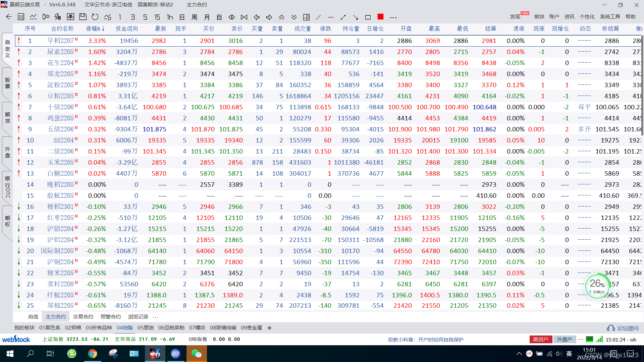The image size is (644, 362).
Task: Pick the red color swatch in toolbar
Action: click(x=380, y=16)
